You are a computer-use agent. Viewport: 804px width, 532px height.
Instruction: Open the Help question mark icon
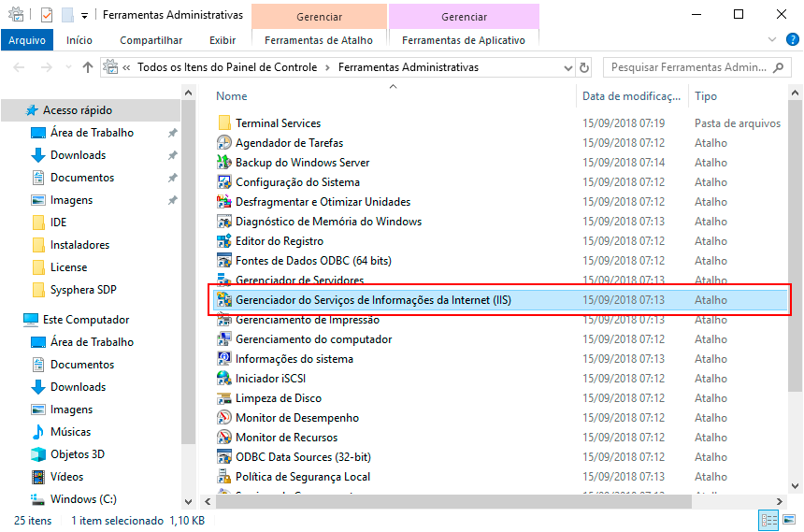click(792, 39)
